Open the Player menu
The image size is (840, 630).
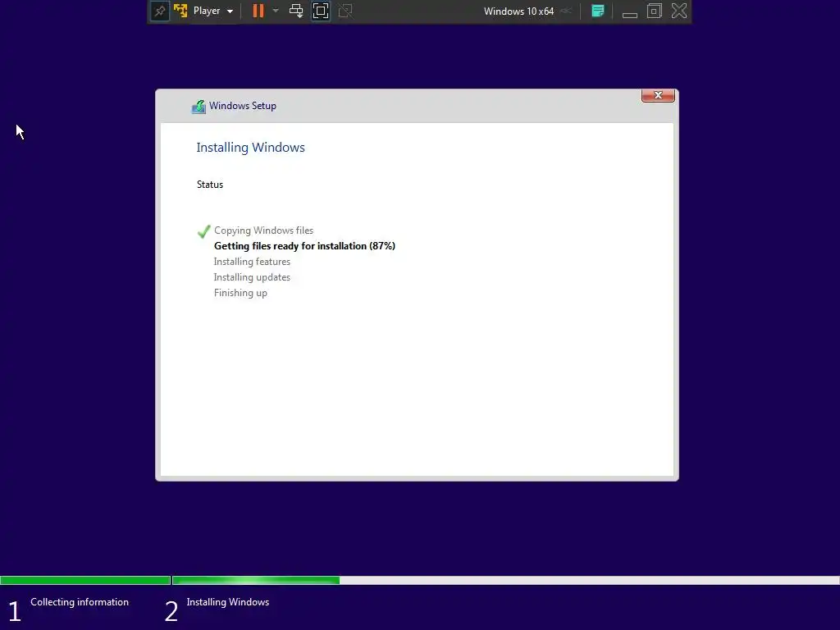click(x=212, y=11)
